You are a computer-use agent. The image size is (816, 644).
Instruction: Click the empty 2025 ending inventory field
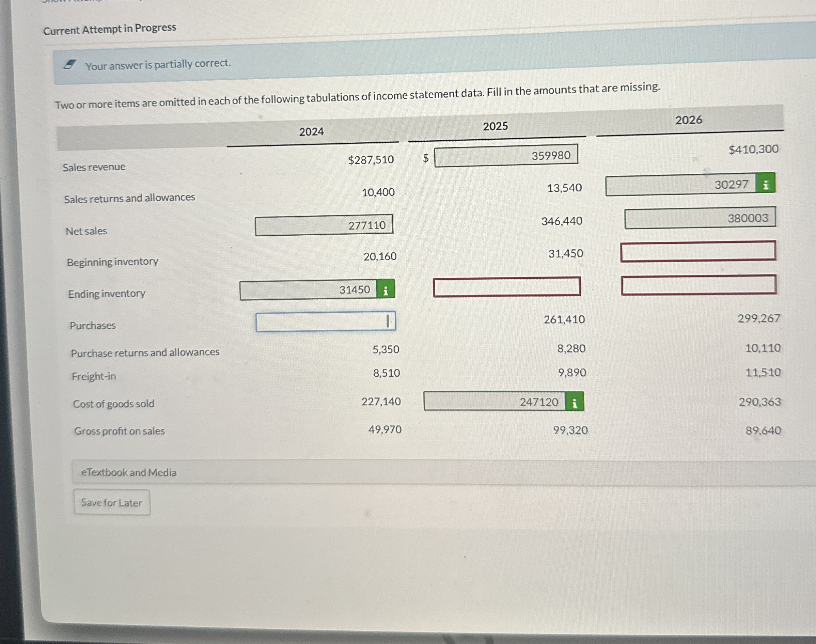[x=506, y=287]
